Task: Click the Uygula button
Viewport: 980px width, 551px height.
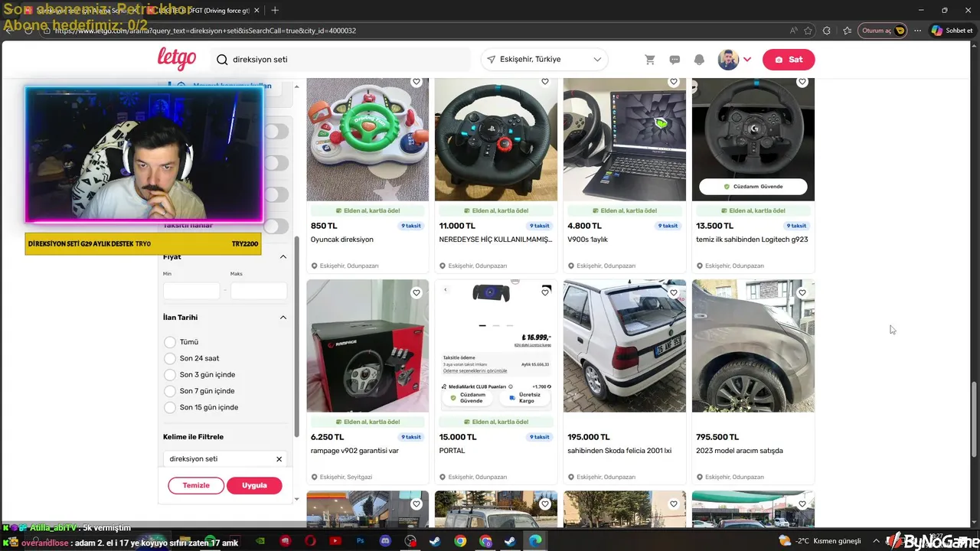Action: (x=254, y=485)
